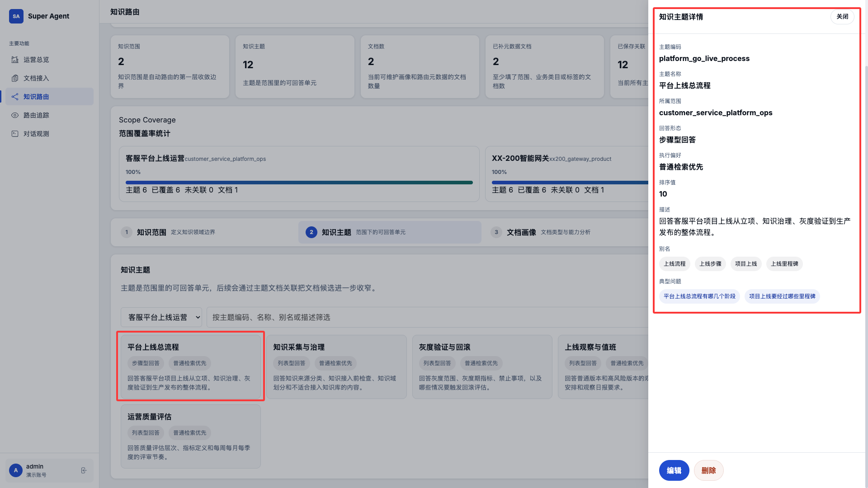Click the SA Super Agent logo
Viewport: 868px width, 488px height.
16,16
